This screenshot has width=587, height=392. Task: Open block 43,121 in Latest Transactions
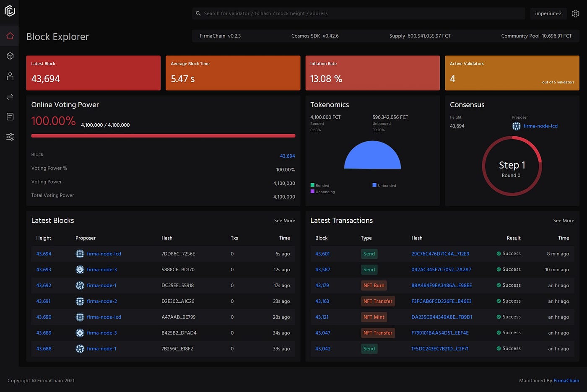pyautogui.click(x=322, y=317)
